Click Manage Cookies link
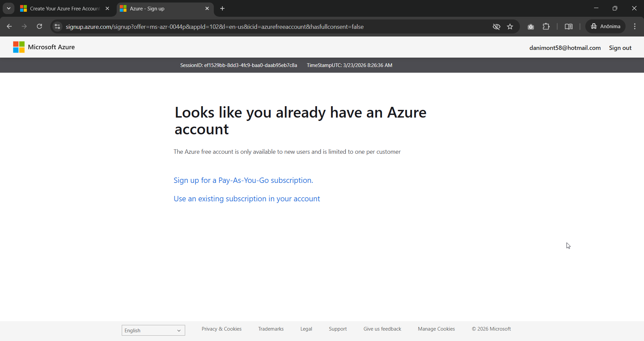 436,329
